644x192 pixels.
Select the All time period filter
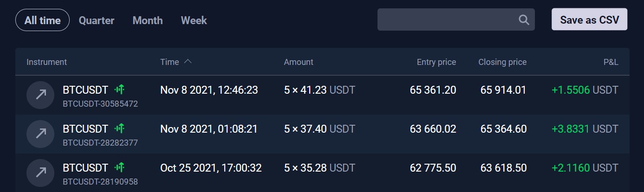[x=42, y=20]
